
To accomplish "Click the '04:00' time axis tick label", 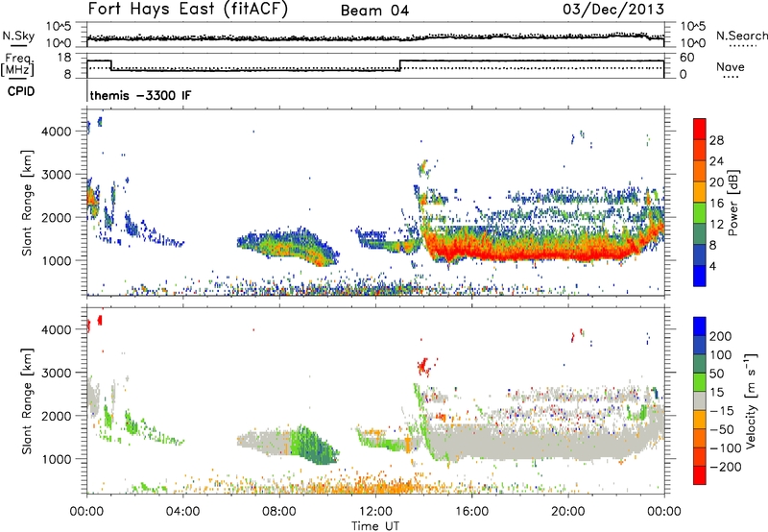I will pyautogui.click(x=183, y=512).
